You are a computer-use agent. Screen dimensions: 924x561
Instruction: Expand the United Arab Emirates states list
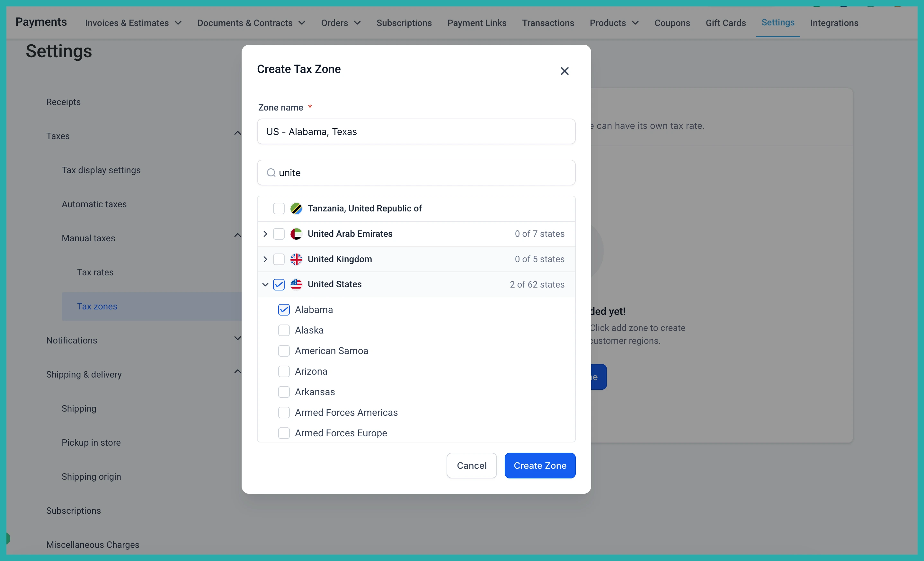pyautogui.click(x=265, y=234)
